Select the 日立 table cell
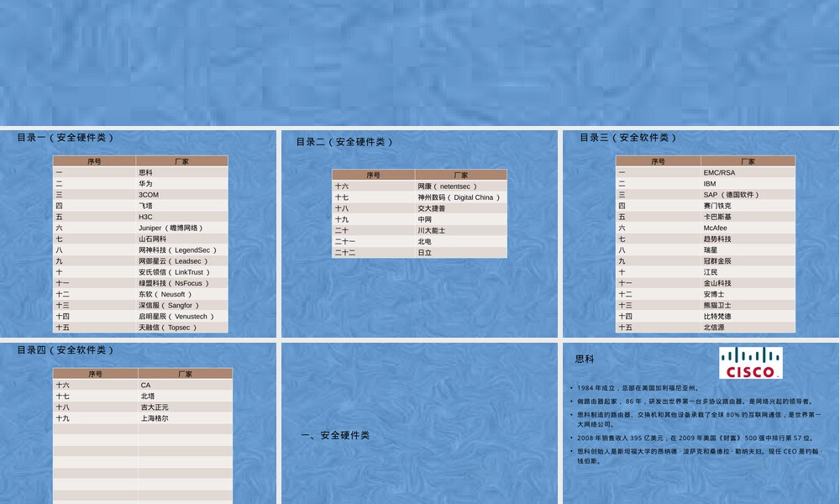Viewport: 840px width, 504px height. [460, 253]
